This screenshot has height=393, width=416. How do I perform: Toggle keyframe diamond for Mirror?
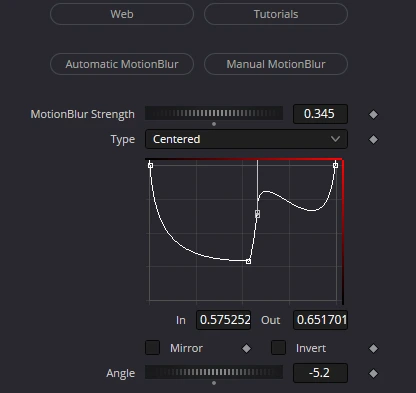(x=246, y=348)
